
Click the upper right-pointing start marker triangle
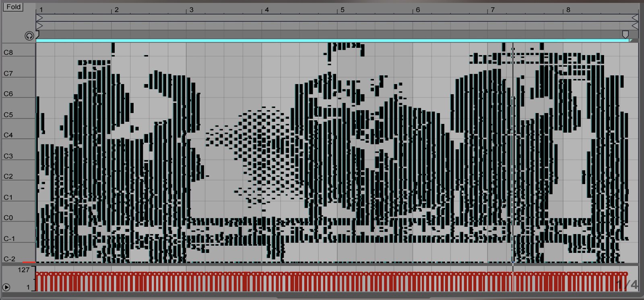pyautogui.click(x=39, y=18)
